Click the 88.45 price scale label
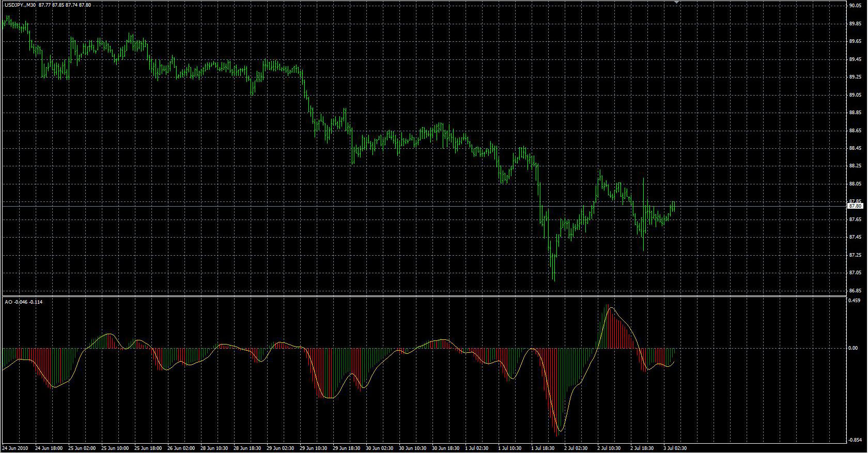 click(x=855, y=148)
